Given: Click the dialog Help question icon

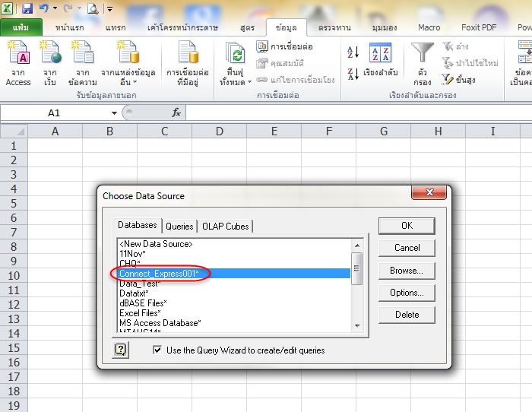Looking at the screenshot, I should coord(120,349).
